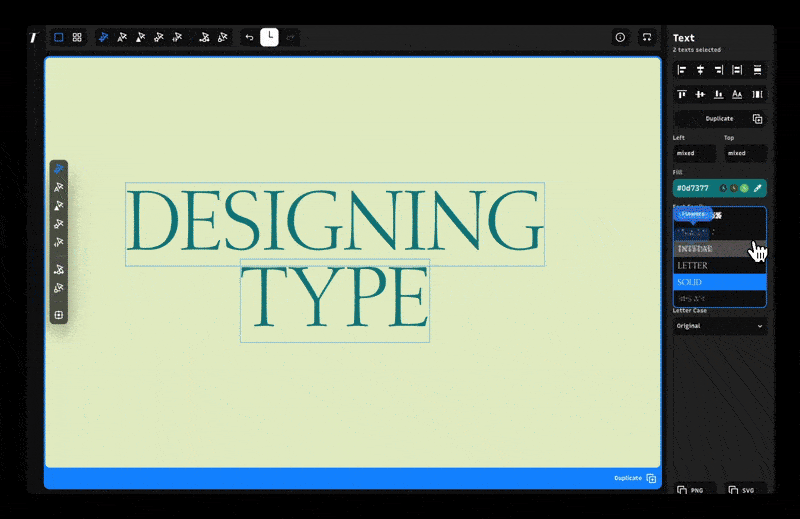Open the Letter Case dropdown
800x519 pixels.
(719, 326)
